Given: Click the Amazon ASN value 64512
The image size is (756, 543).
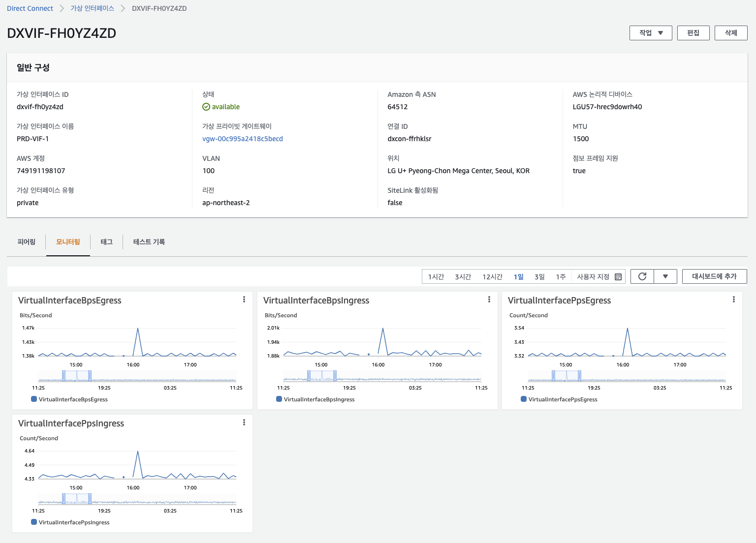Looking at the screenshot, I should [x=398, y=107].
